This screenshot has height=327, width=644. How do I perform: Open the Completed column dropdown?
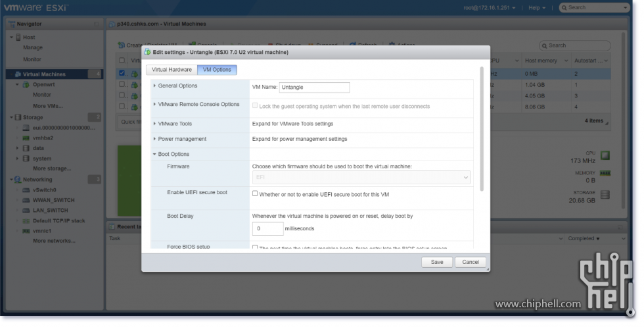(624, 239)
